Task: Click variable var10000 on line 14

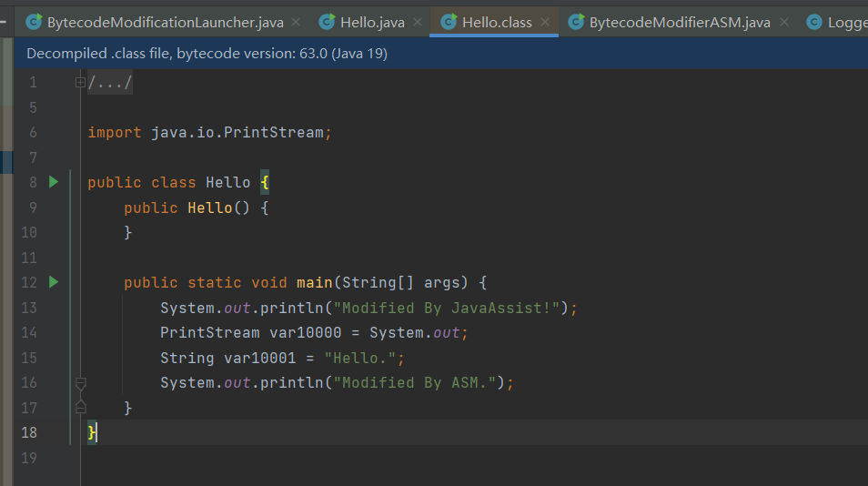Action: [x=305, y=333]
